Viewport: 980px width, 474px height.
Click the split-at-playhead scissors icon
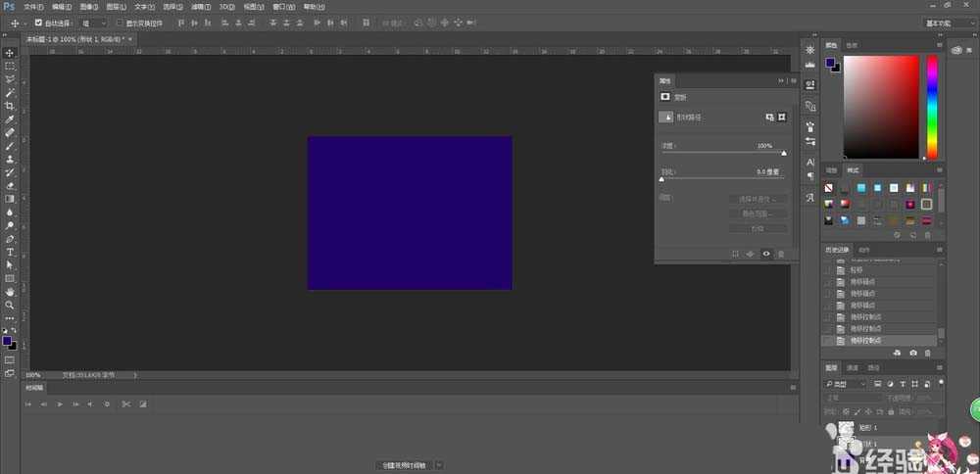125,403
